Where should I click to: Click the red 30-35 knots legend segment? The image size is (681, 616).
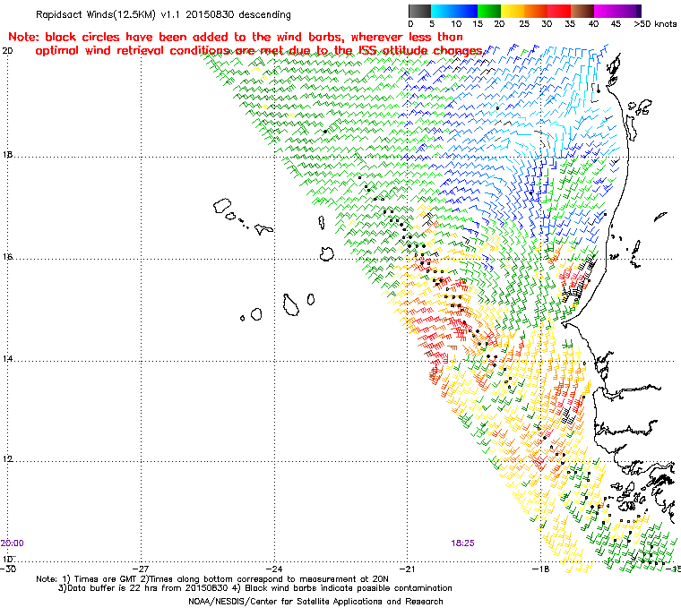559,11
